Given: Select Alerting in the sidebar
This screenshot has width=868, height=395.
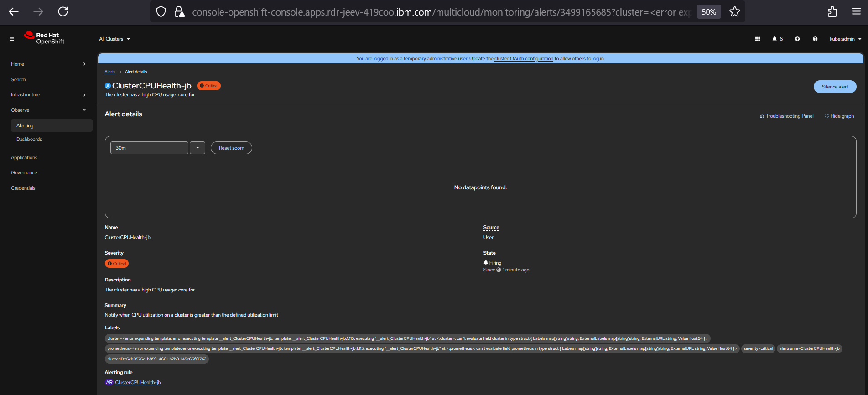Looking at the screenshot, I should point(52,125).
